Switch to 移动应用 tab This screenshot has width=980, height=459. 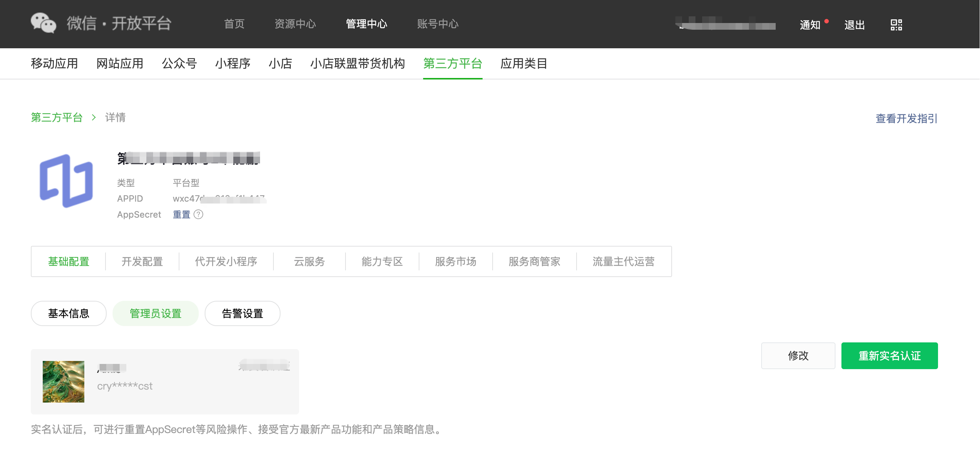coord(54,63)
